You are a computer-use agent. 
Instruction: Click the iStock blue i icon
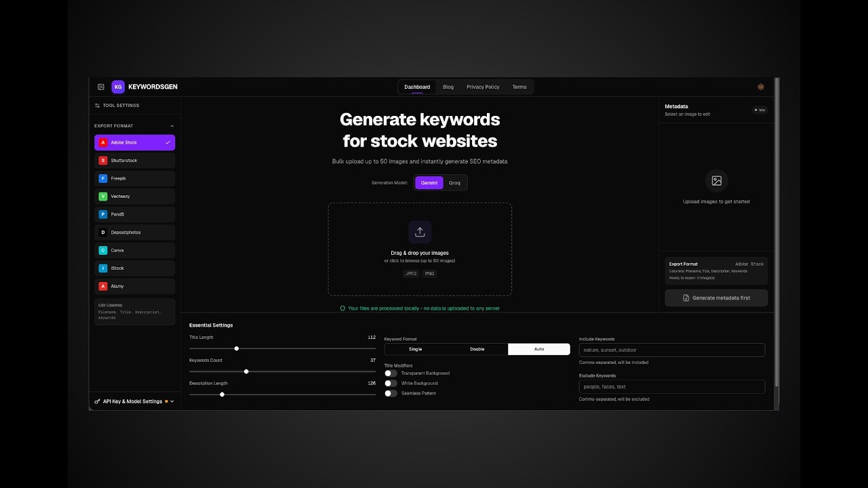pyautogui.click(x=103, y=268)
